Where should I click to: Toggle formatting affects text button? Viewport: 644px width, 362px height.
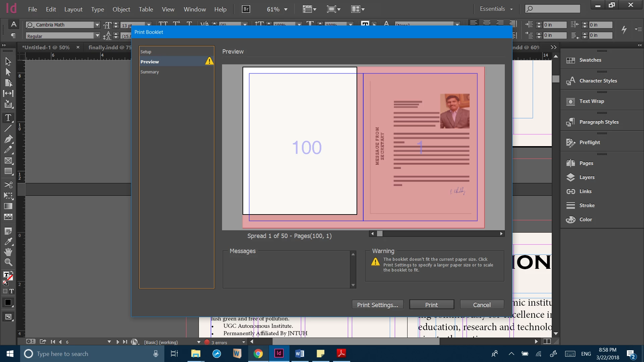[11, 291]
